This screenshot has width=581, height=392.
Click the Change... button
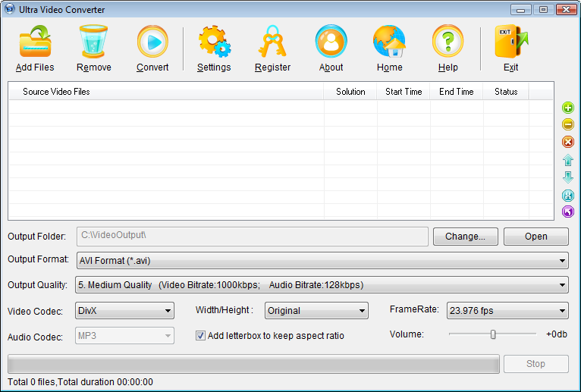coord(466,237)
